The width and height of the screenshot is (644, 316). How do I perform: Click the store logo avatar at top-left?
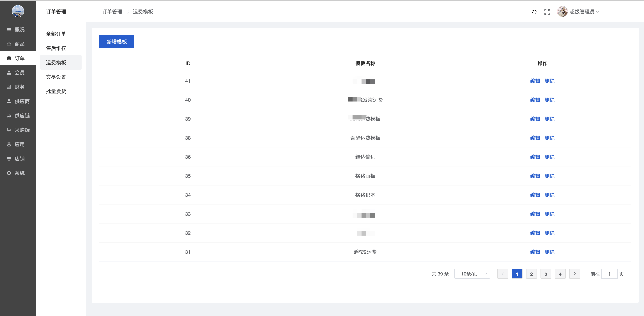point(18,11)
